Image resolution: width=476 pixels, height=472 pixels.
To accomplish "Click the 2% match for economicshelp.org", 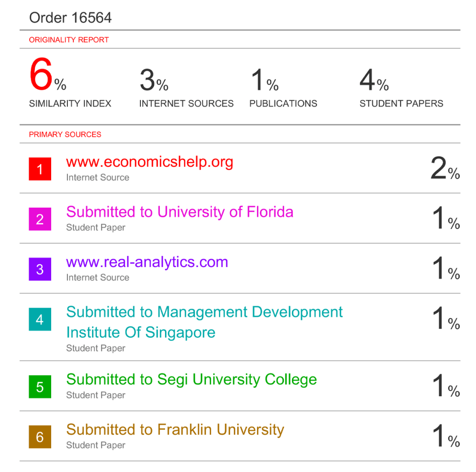I will pyautogui.click(x=445, y=169).
